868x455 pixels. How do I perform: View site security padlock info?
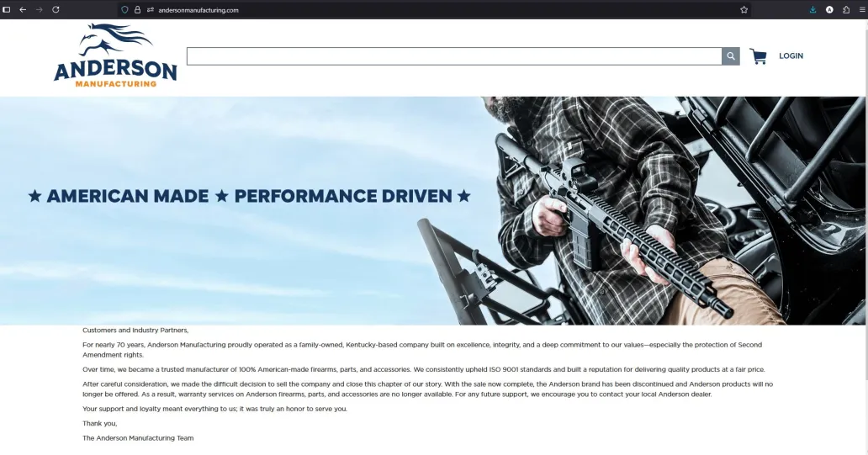coord(137,9)
